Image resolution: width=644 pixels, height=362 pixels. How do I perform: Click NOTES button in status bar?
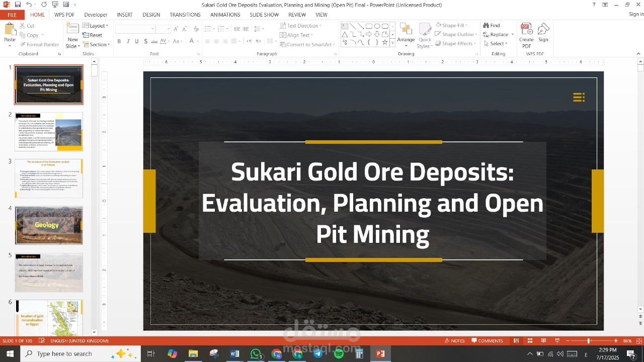455,341
